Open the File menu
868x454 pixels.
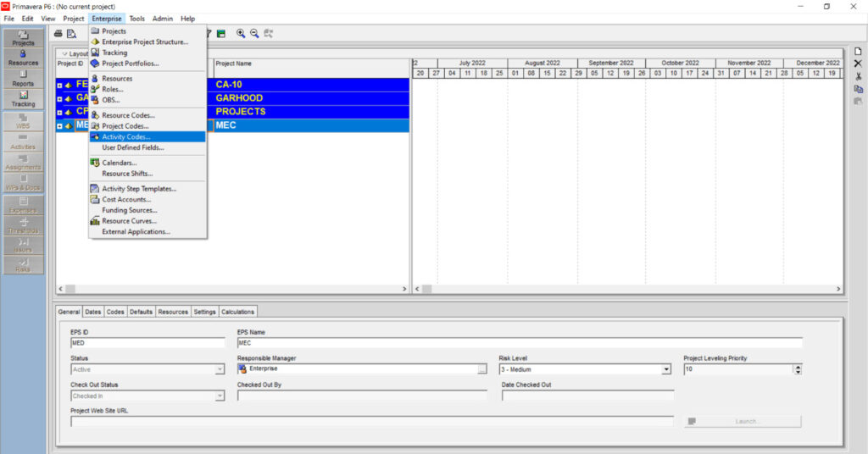9,19
